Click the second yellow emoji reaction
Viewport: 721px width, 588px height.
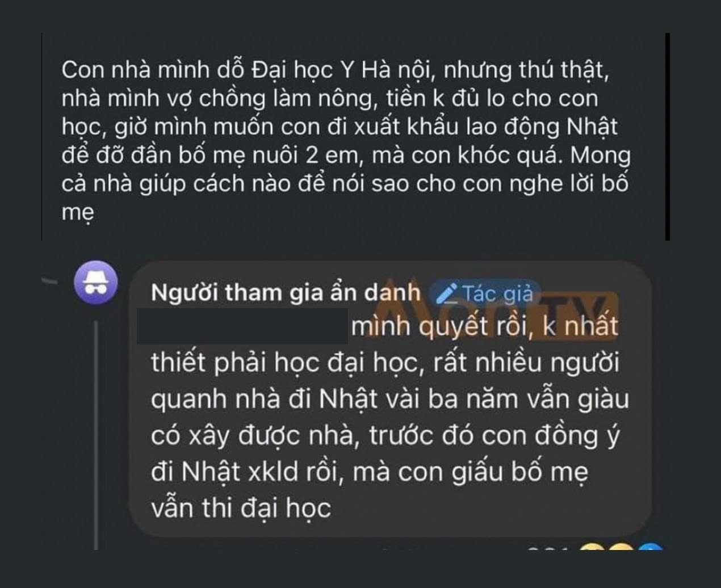(621, 549)
